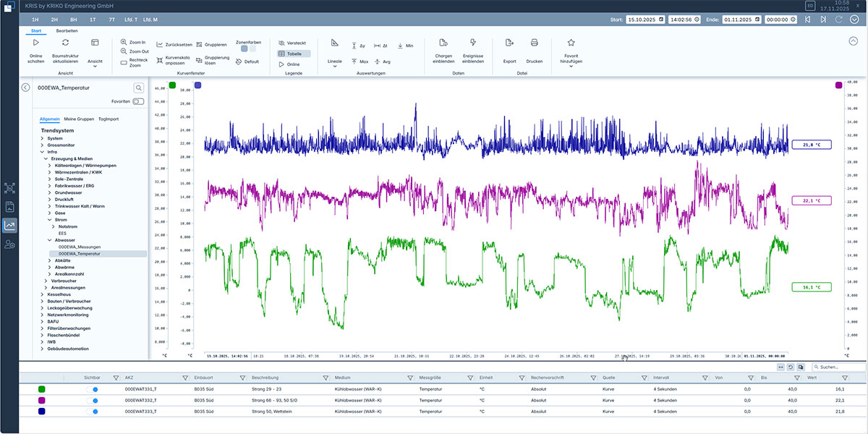868x434 pixels.
Task: Expand the Kesselhaus tree node
Action: pyautogui.click(x=42, y=294)
